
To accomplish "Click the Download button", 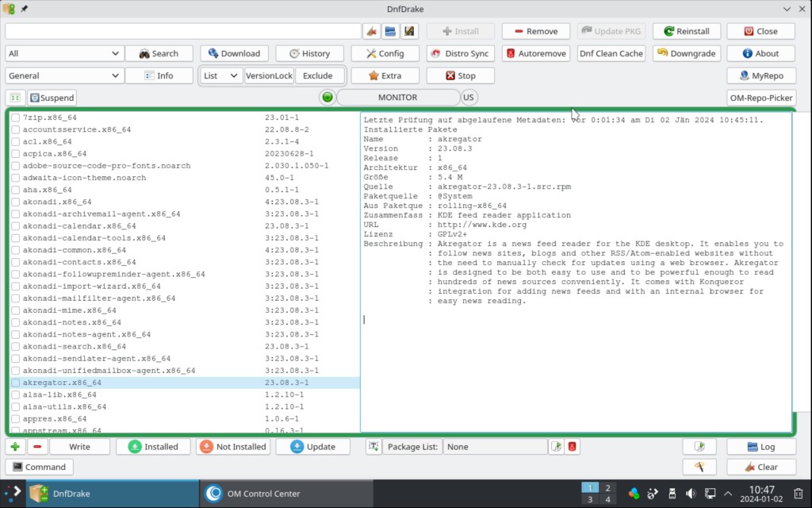I will 234,53.
